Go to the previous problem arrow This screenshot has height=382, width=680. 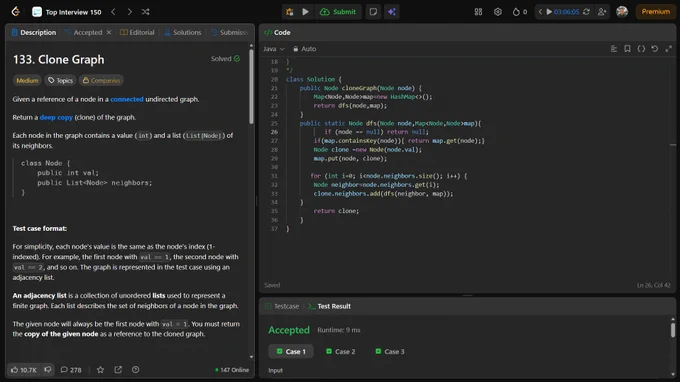tap(113, 12)
